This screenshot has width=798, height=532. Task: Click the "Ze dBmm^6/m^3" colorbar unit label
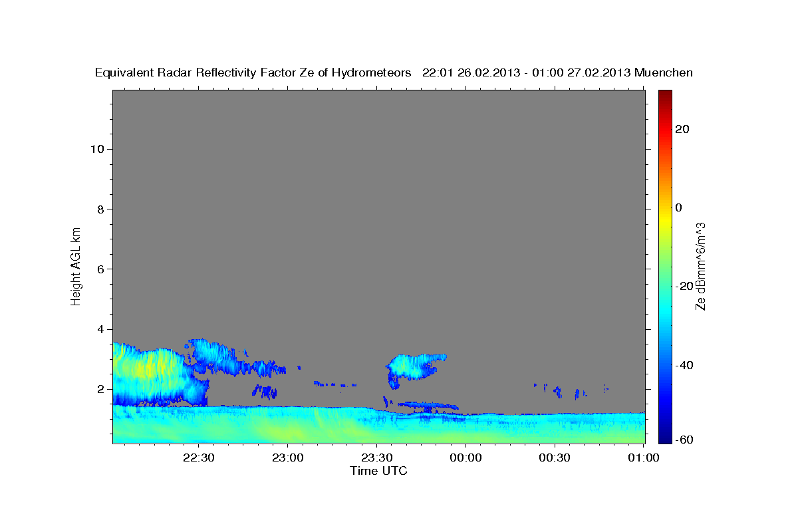coord(700,266)
